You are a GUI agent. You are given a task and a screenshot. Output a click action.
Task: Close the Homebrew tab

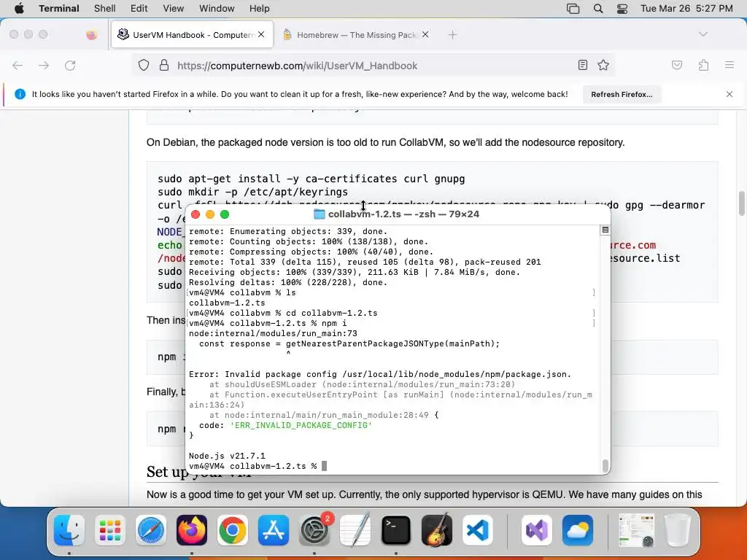click(425, 35)
